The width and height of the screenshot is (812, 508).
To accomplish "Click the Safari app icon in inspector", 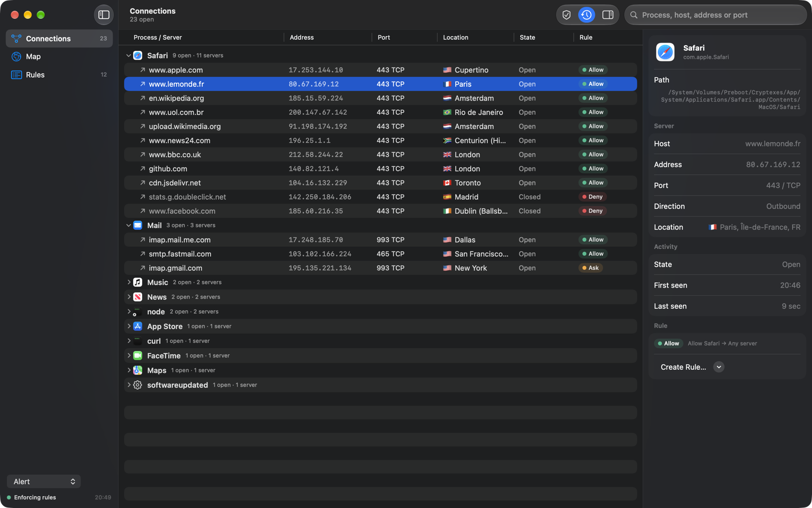I will pyautogui.click(x=665, y=52).
